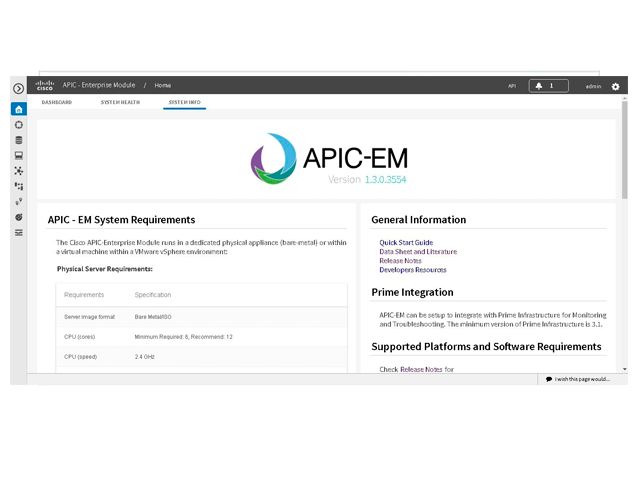The height and width of the screenshot is (480, 640).
Task: Open the Topology node-graph icon in the sidebar
Action: [x=18, y=171]
